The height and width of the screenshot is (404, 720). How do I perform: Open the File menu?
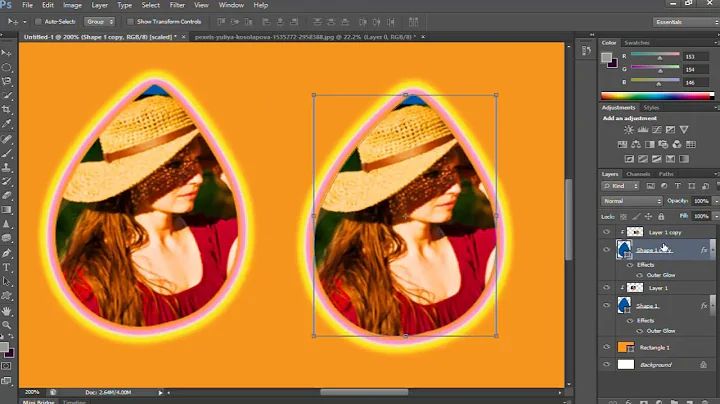28,5
